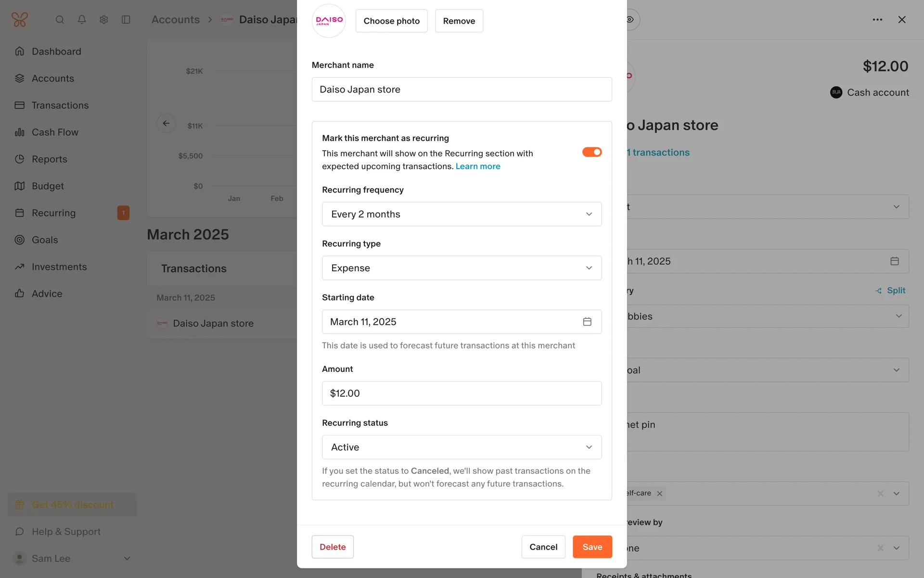Click the calendar icon in Starting date
The width and height of the screenshot is (924, 578).
point(587,322)
